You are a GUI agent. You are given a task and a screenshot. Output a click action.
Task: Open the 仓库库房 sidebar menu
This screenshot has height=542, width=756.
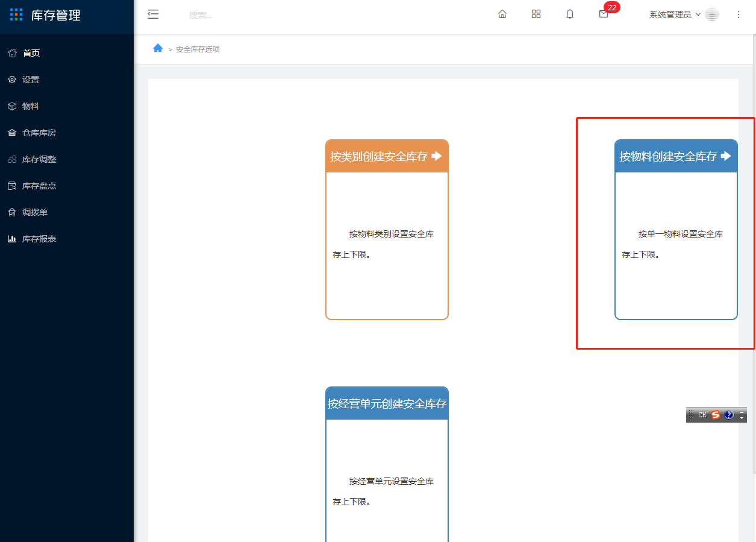(67, 133)
